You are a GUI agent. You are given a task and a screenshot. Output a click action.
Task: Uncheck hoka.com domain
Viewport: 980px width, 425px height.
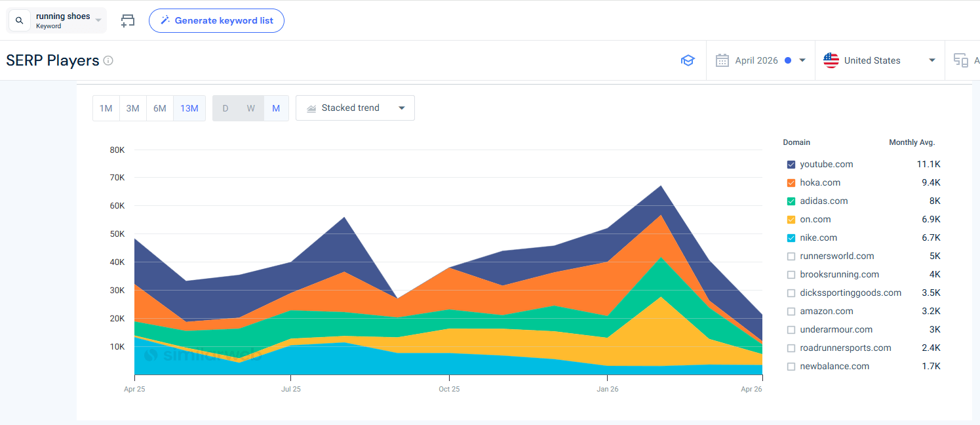tap(791, 183)
